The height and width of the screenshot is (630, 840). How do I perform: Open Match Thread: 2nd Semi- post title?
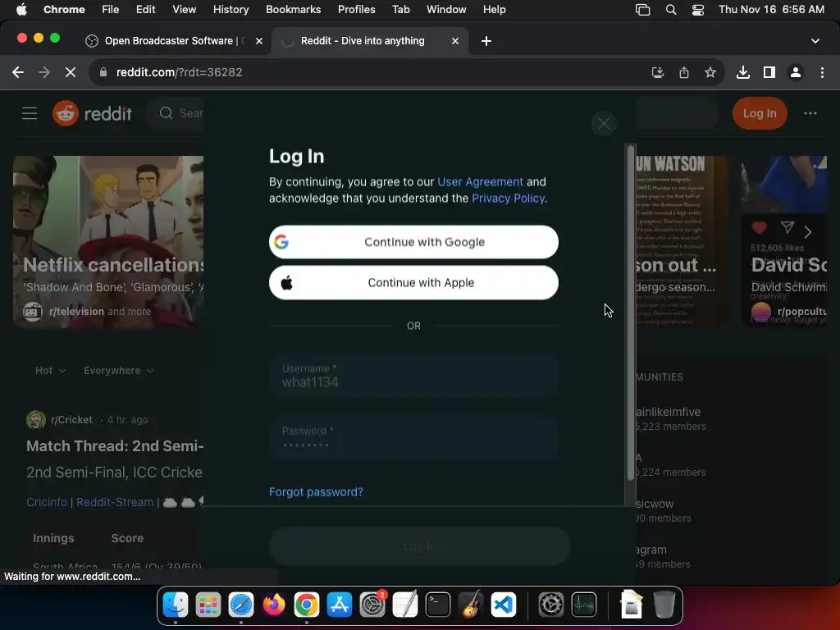pos(115,446)
